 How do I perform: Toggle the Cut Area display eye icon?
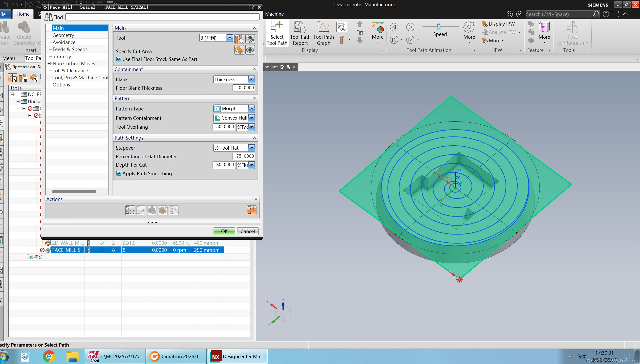click(250, 50)
